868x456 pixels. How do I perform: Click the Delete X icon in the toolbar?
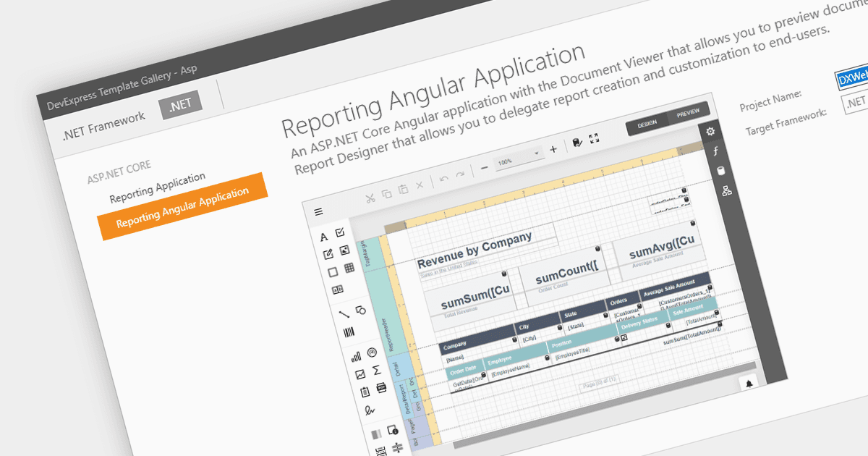click(420, 185)
